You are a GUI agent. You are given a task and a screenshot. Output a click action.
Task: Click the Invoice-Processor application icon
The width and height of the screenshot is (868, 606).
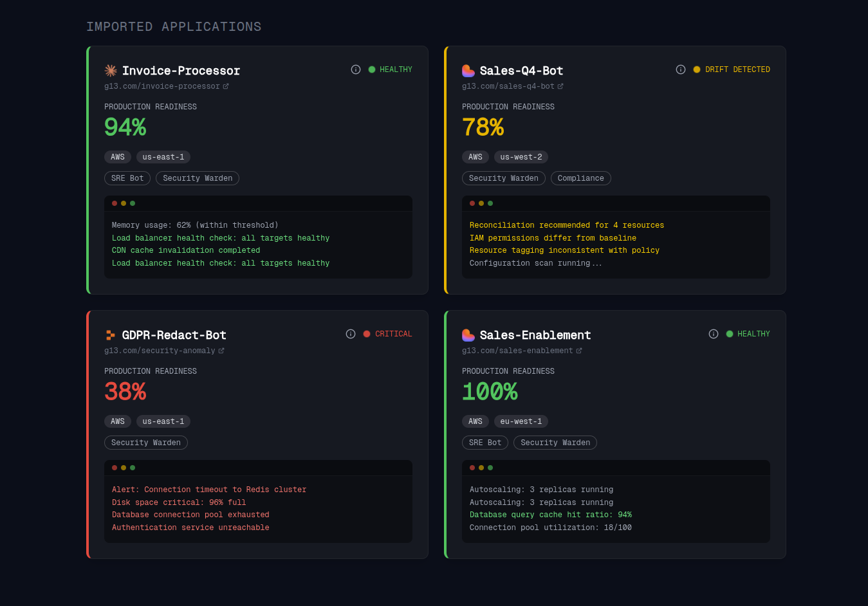coord(111,69)
